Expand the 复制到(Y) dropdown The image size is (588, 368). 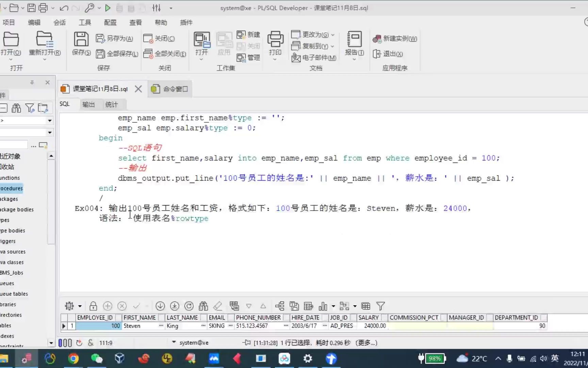(332, 46)
